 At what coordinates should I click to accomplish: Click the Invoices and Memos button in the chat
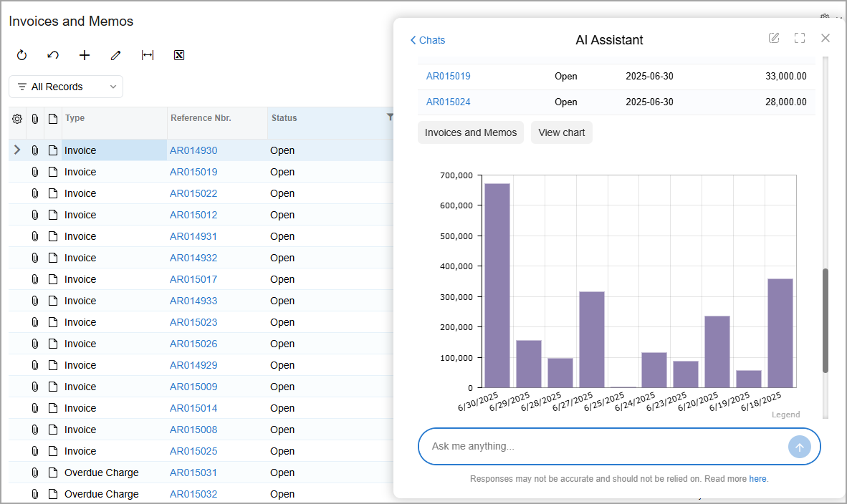point(471,132)
